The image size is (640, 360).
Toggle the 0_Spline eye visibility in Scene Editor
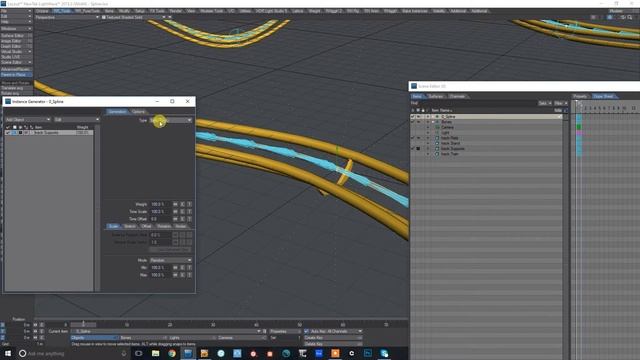[418, 117]
